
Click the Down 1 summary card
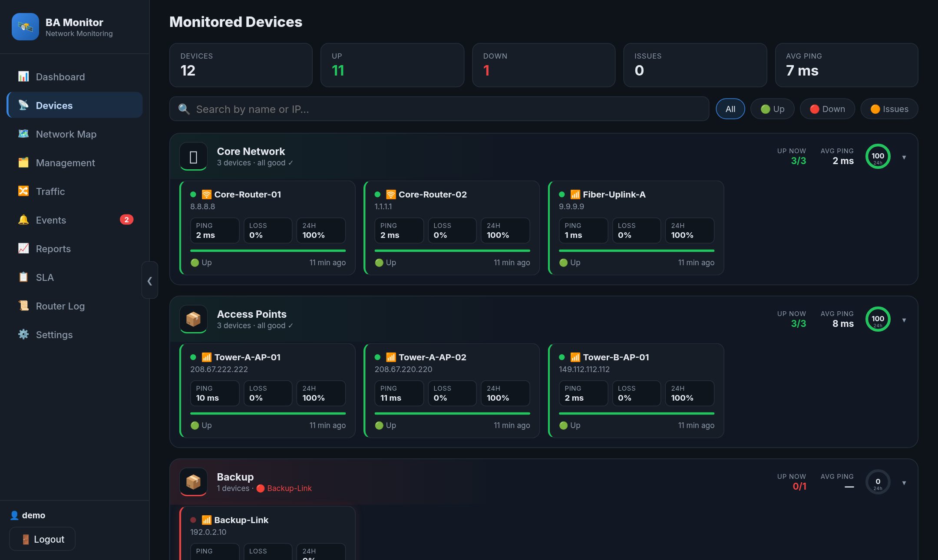pyautogui.click(x=544, y=65)
